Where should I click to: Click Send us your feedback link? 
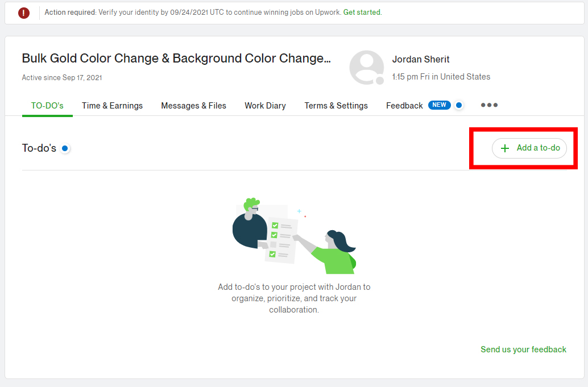tap(524, 349)
